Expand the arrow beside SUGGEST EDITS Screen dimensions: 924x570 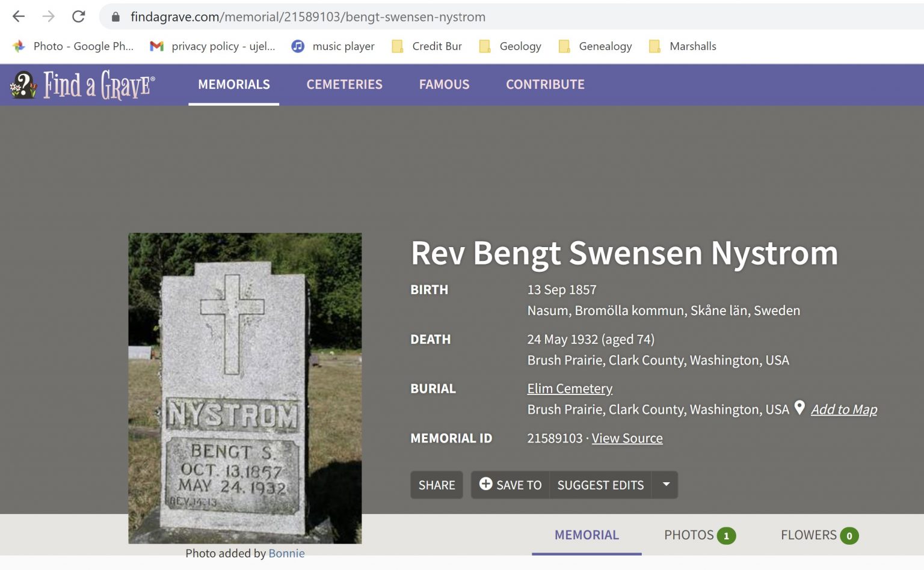tap(665, 485)
